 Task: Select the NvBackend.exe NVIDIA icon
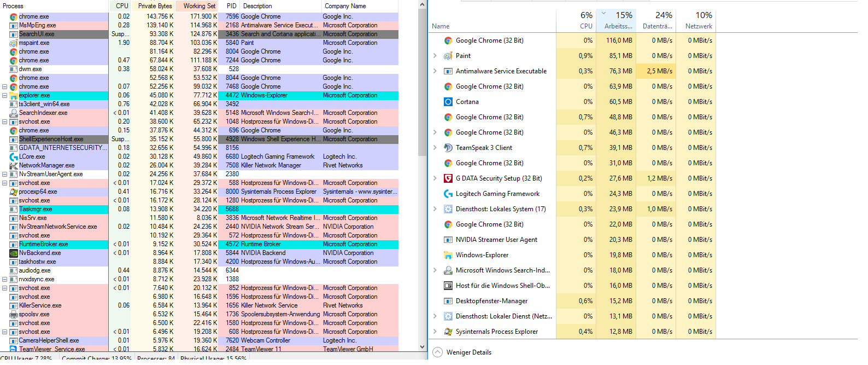(x=14, y=253)
